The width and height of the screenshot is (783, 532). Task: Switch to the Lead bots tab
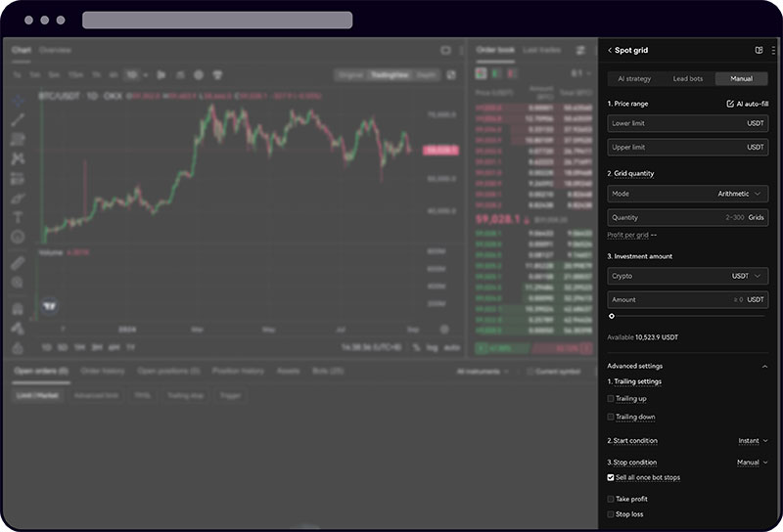click(x=688, y=78)
